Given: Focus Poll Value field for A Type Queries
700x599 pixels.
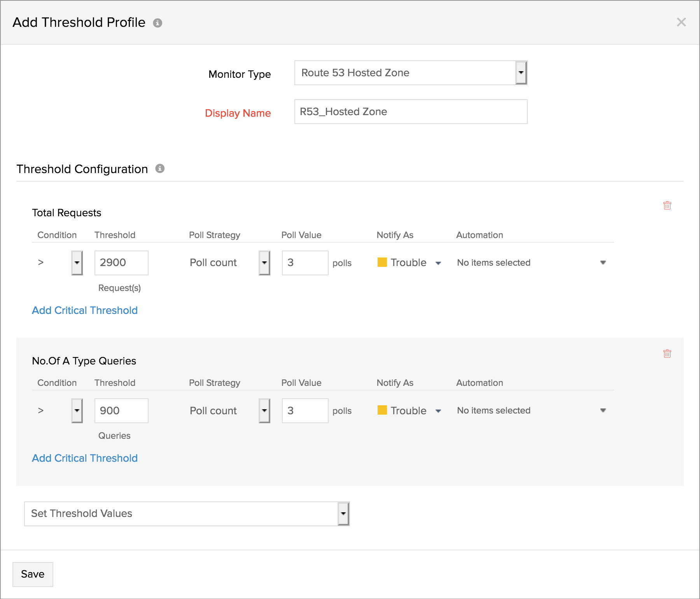Looking at the screenshot, I should [305, 411].
